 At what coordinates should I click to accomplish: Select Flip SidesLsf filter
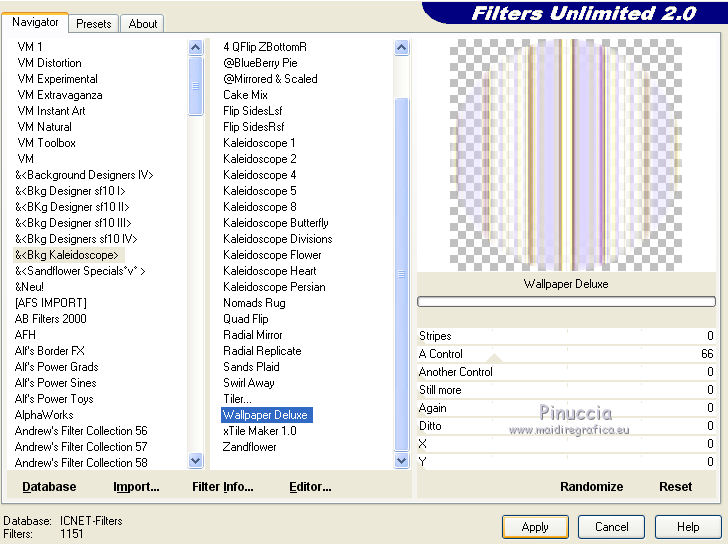253,111
